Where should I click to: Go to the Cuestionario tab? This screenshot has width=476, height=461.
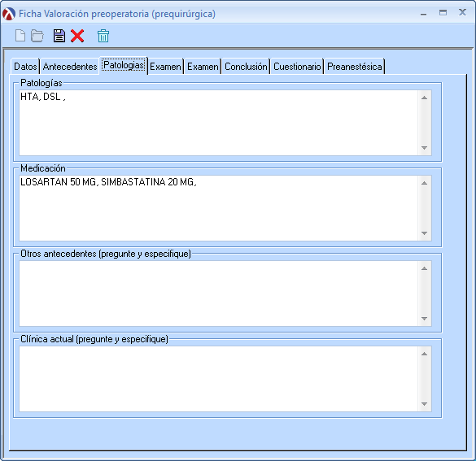(297, 67)
